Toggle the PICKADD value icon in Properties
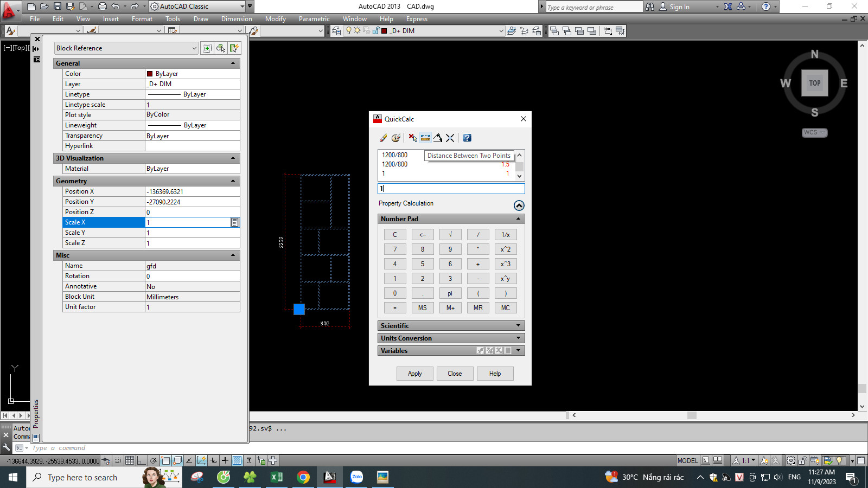The width and height of the screenshot is (868, 488). [x=207, y=48]
